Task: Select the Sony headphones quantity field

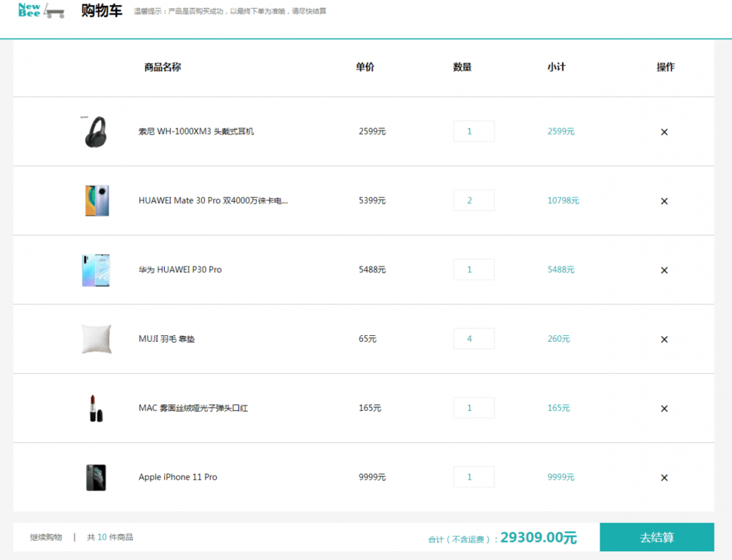Action: click(474, 131)
